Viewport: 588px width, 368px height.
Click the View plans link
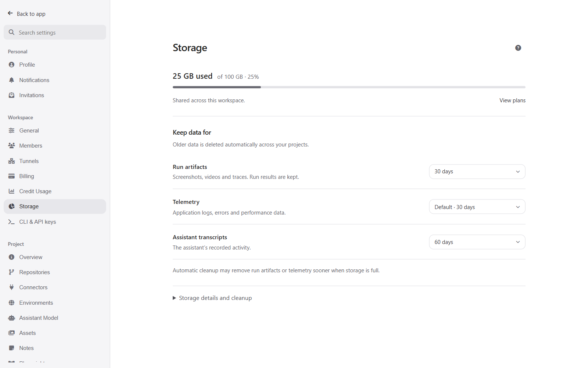click(x=512, y=100)
